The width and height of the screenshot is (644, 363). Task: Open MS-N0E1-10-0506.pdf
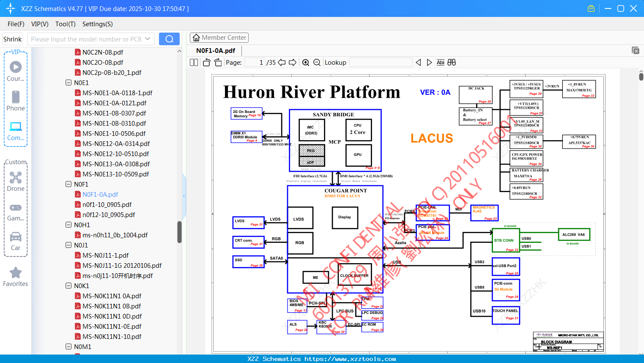click(114, 134)
